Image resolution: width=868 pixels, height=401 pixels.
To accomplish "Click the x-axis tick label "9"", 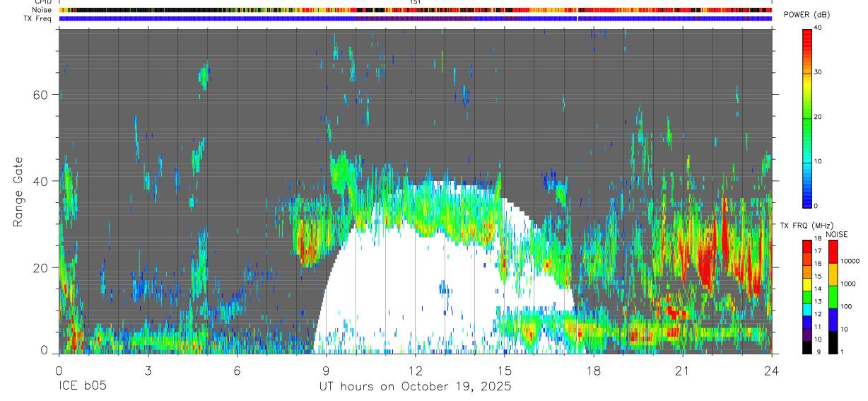I will coord(326,370).
